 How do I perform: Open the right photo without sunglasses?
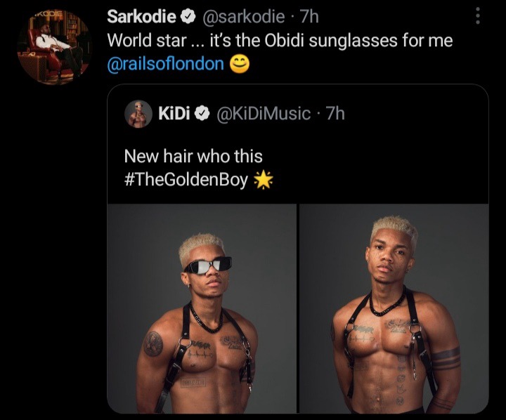394,308
